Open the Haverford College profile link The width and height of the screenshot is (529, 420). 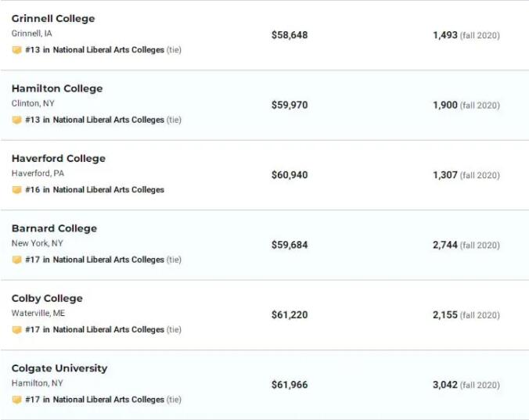(59, 159)
